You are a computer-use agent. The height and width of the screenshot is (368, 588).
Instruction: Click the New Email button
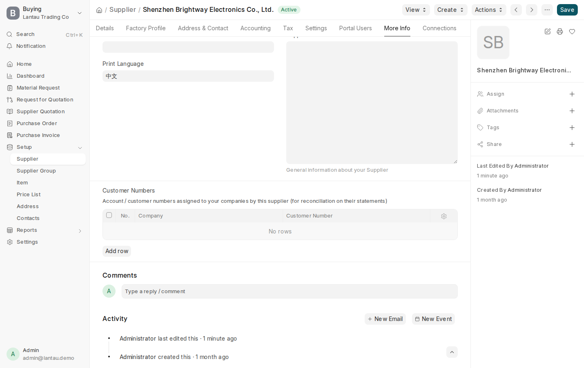pos(385,319)
